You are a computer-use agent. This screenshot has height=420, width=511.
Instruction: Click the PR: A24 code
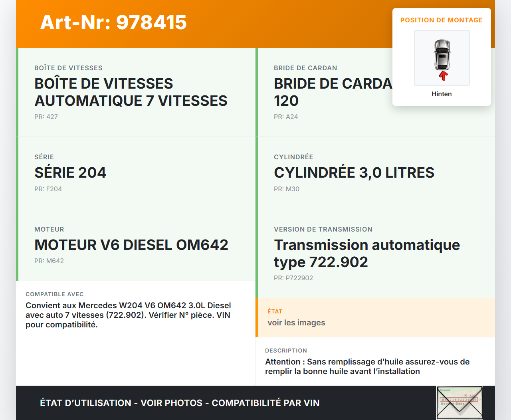coord(285,117)
